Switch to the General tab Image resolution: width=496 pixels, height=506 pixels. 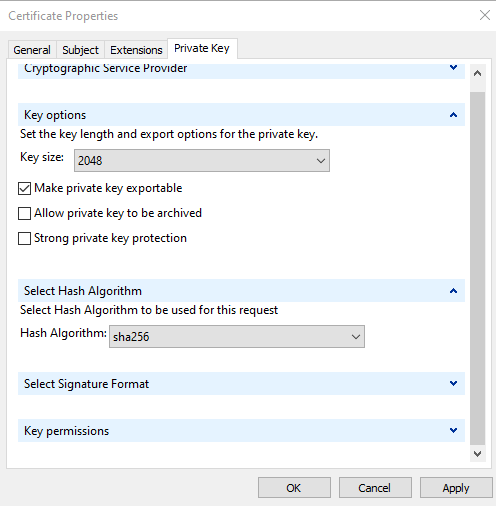[x=32, y=50]
